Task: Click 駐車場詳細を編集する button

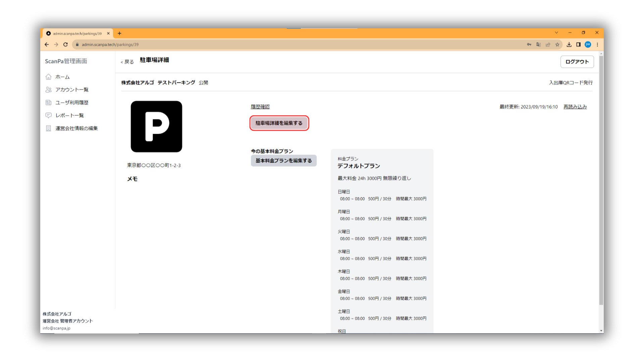Action: (x=279, y=123)
